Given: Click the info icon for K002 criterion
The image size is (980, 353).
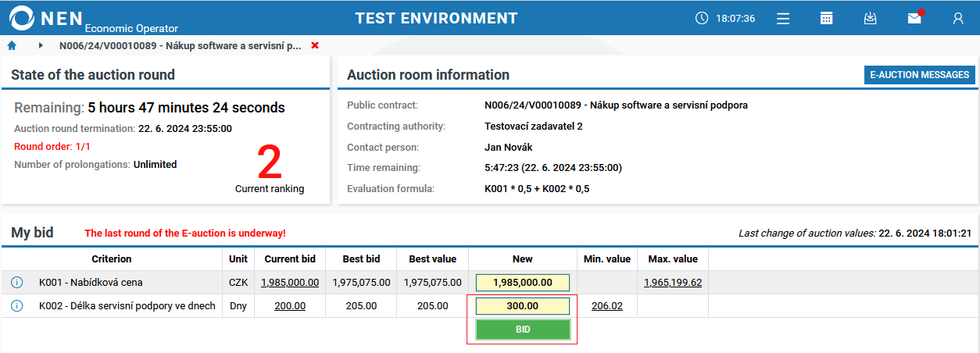Looking at the screenshot, I should pyautogui.click(x=17, y=306).
